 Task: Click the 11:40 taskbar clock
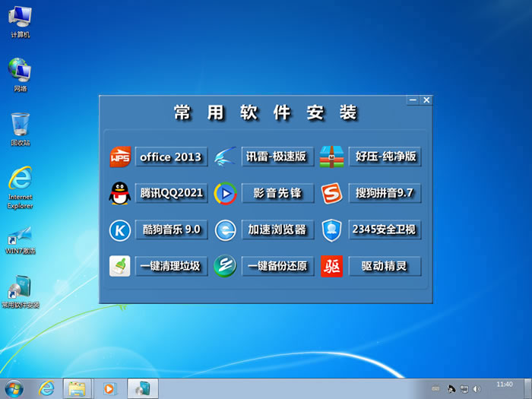(504, 385)
